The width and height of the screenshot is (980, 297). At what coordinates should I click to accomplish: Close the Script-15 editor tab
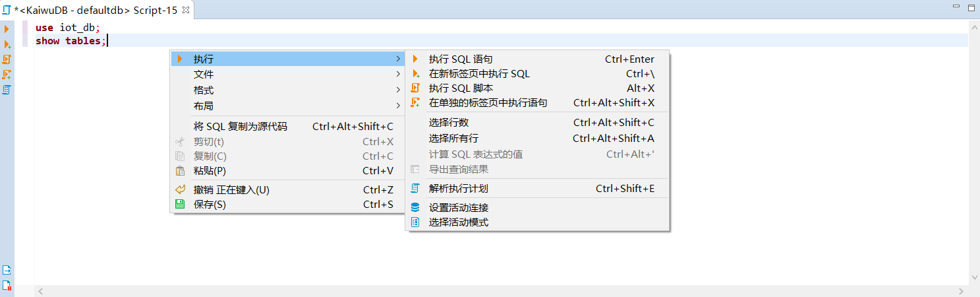(186, 10)
